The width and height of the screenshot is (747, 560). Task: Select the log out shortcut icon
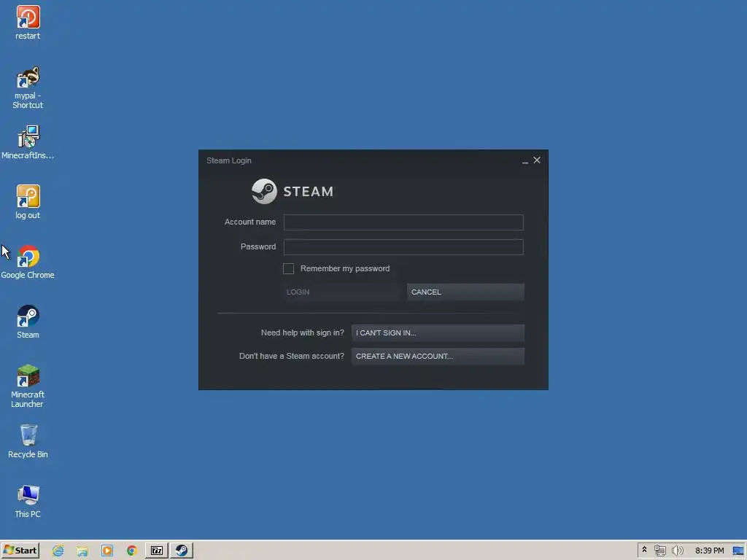coord(28,197)
